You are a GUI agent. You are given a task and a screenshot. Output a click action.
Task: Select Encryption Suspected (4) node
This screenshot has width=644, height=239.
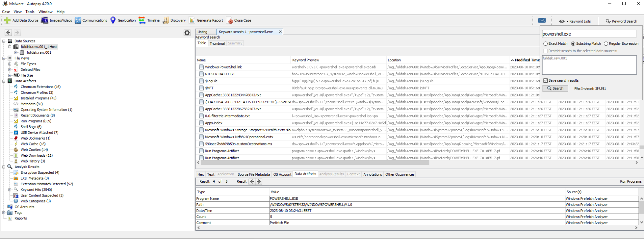[40, 172]
